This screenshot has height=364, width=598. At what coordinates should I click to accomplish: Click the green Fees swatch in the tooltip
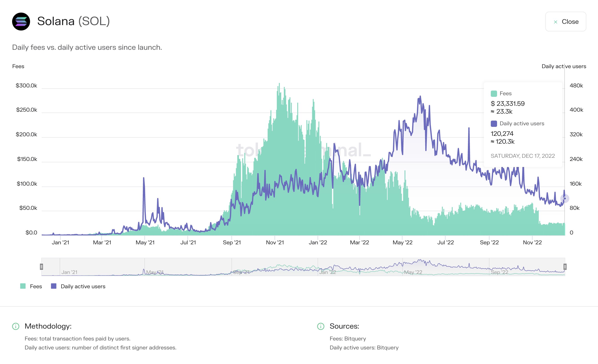494,93
